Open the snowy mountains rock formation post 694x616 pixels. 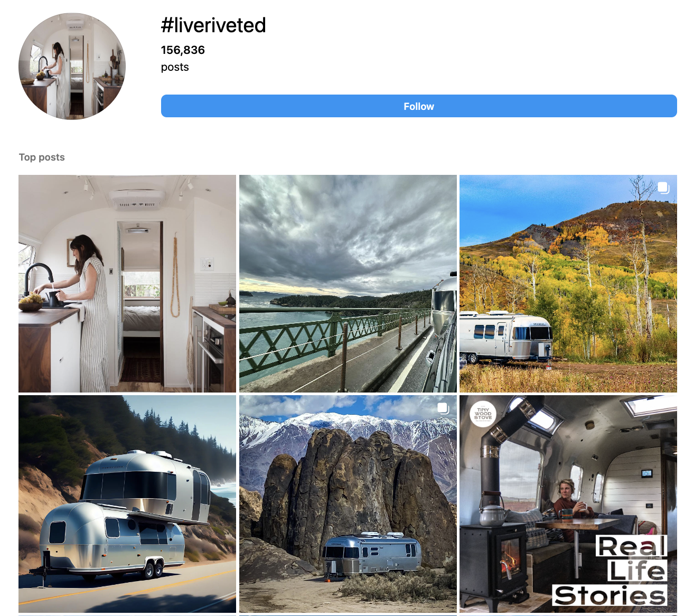pos(348,504)
